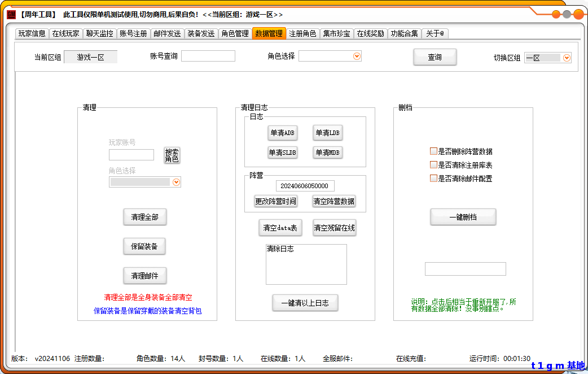Check the 是否清除邮件配置 option
This screenshot has height=374, width=588.
(x=433, y=179)
